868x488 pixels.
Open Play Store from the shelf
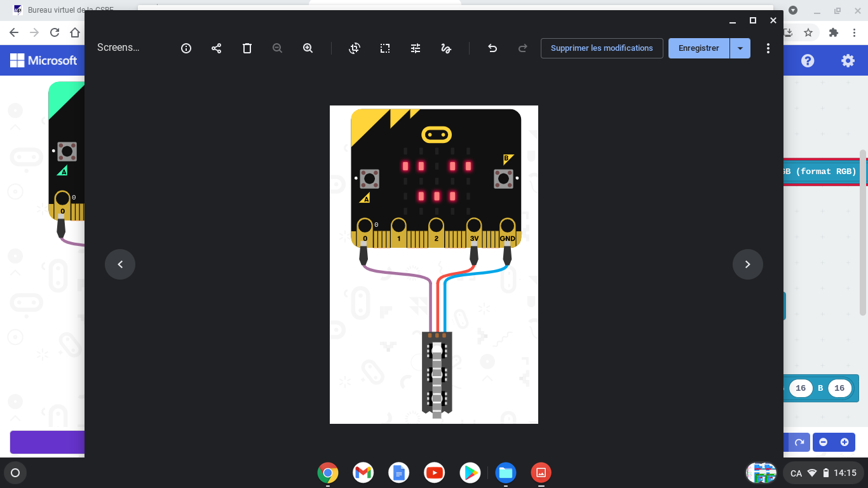(x=470, y=473)
